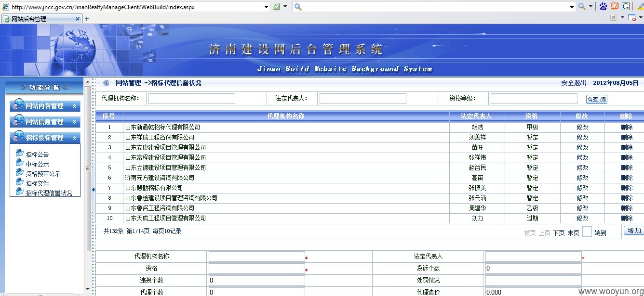Open 招标代理信誉状况 menu item
This screenshot has height=296, width=644.
(49, 193)
